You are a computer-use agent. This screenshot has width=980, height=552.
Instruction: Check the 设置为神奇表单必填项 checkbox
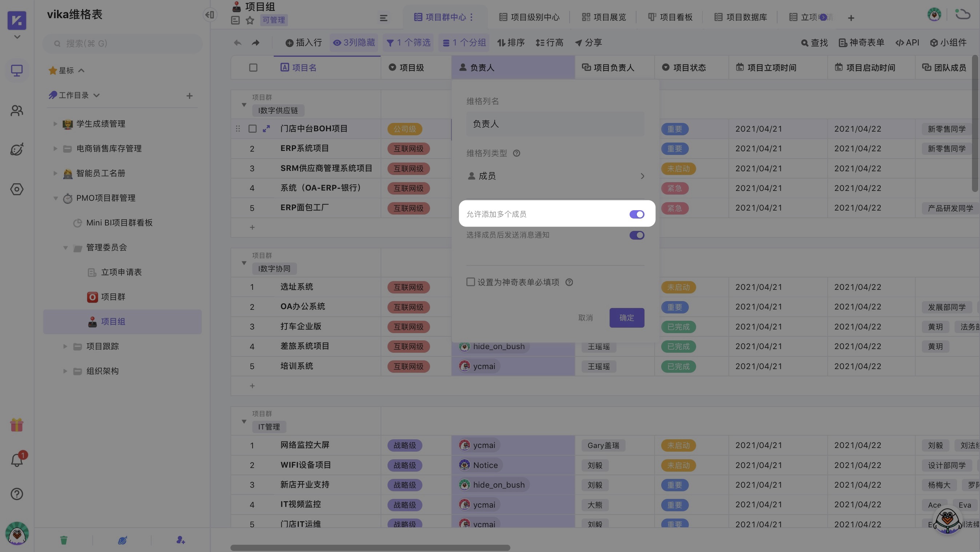point(471,282)
